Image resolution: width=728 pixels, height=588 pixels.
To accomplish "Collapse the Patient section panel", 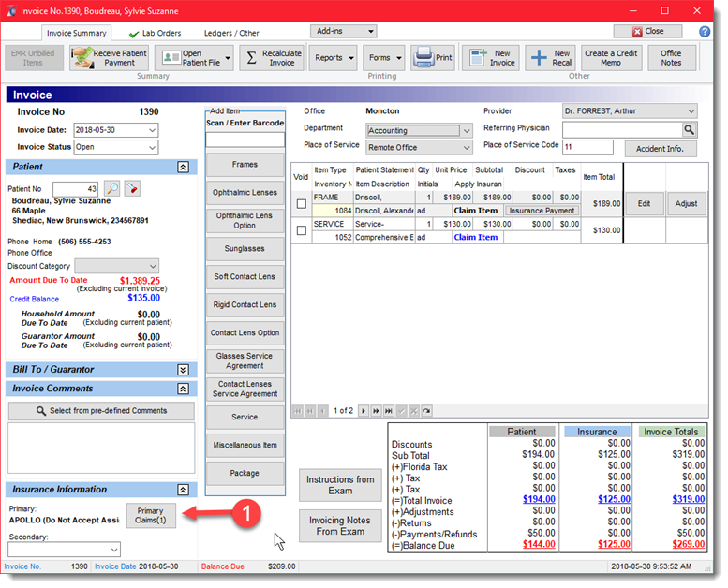I will 183,167.
